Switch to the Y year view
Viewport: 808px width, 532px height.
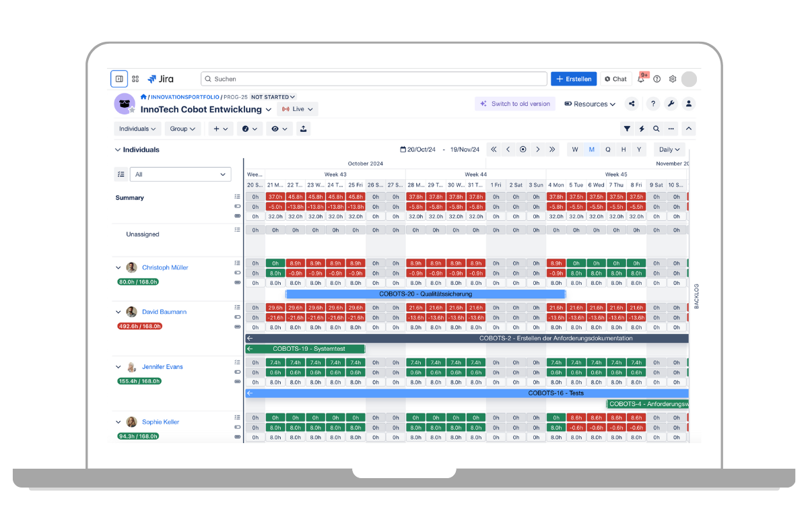click(x=639, y=149)
